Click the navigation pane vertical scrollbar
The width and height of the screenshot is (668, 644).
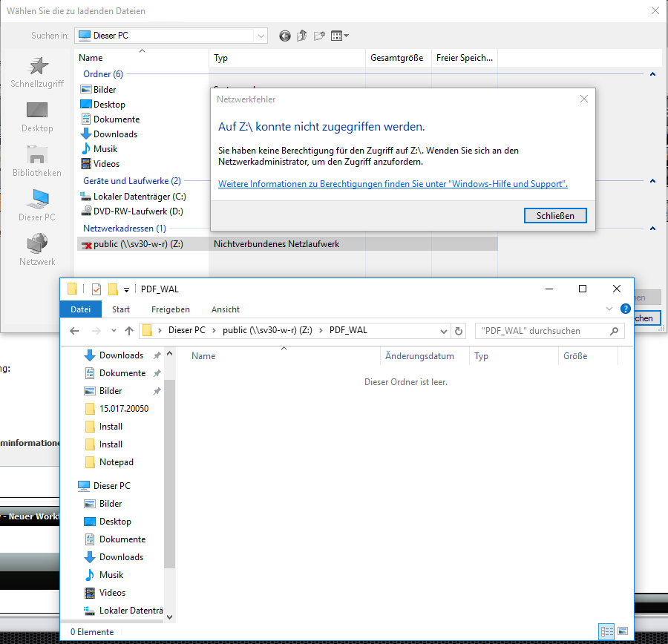[169, 475]
